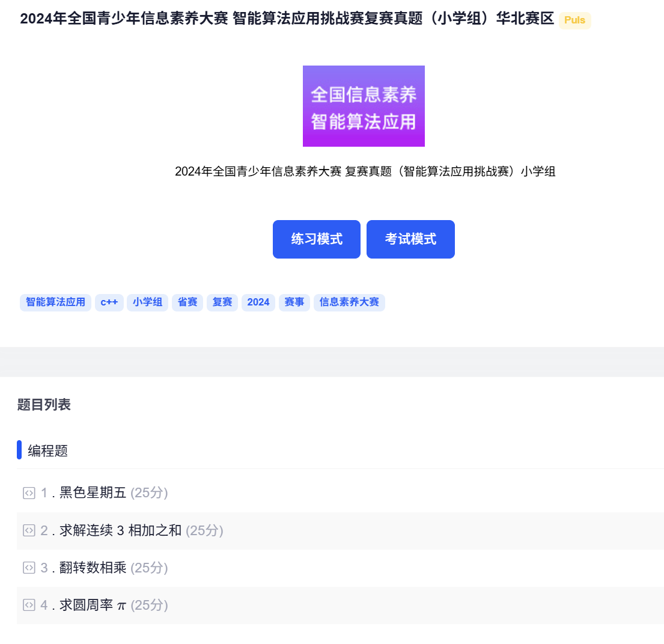Select the 信息素养大赛 tag
Viewport: 664px width, 644px height.
(x=349, y=302)
